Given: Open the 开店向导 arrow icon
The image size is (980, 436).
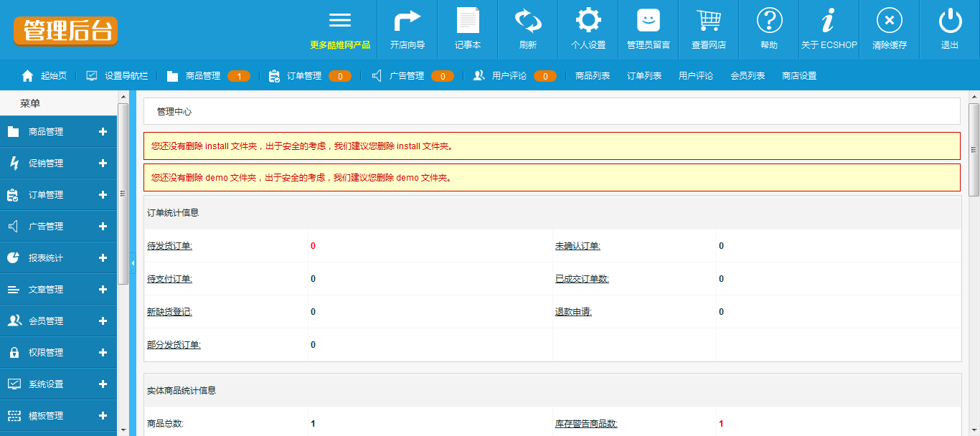Looking at the screenshot, I should [x=407, y=21].
